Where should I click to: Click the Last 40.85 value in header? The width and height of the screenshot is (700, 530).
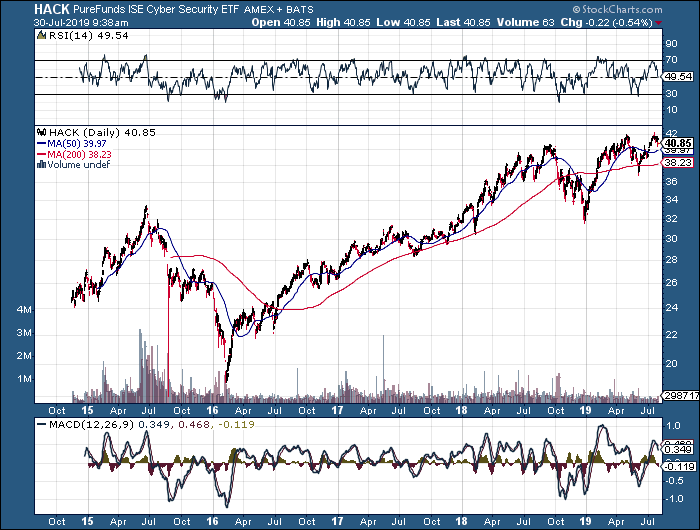click(x=463, y=22)
